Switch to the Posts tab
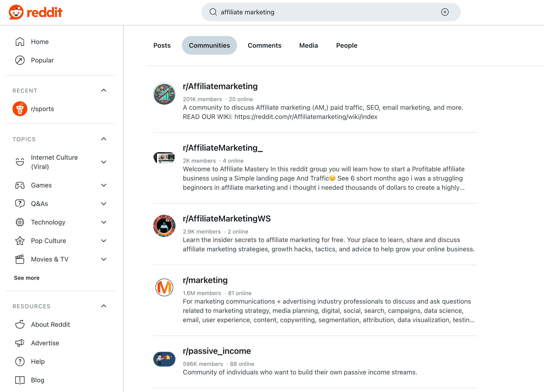The image size is (544, 392). pos(162,45)
